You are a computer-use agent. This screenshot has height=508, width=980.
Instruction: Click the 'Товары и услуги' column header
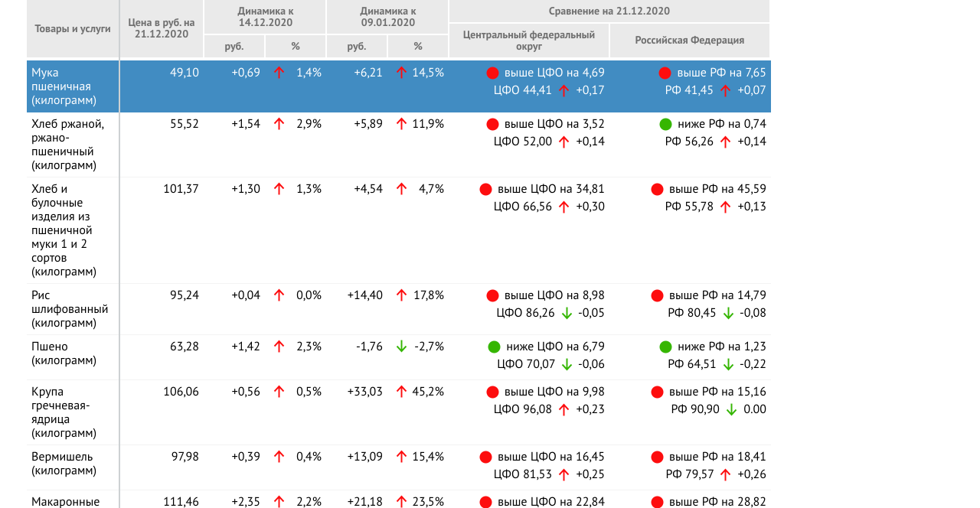coord(73,28)
